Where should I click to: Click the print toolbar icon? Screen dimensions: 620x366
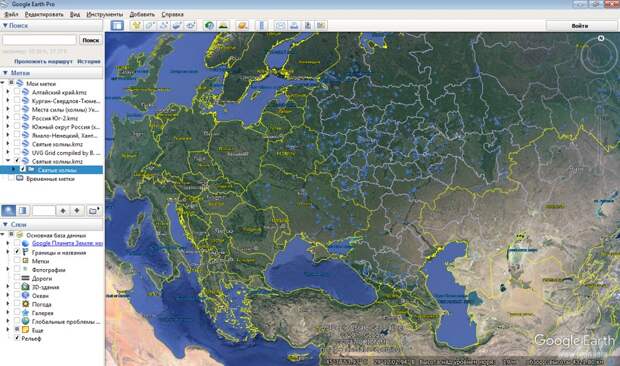294,26
